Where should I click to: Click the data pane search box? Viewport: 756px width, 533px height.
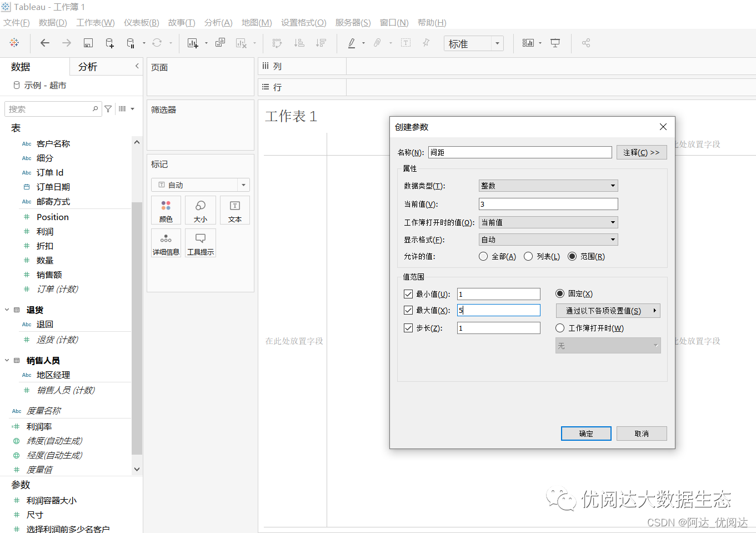point(52,109)
